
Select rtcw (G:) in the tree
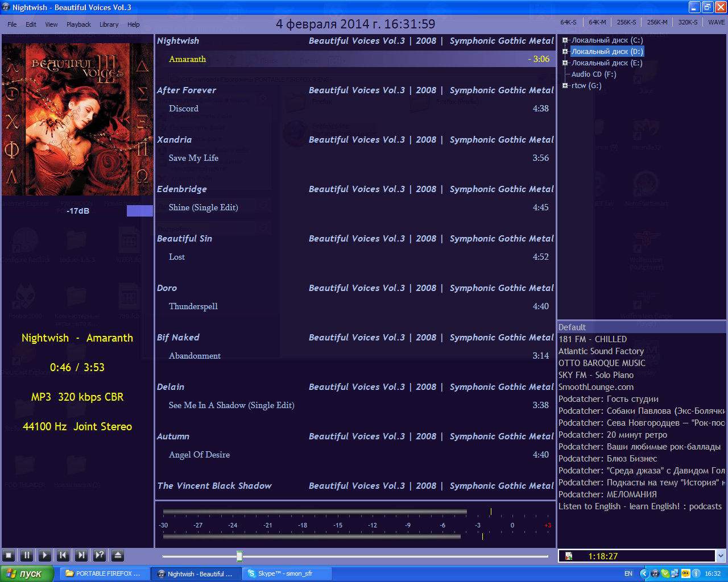586,86
